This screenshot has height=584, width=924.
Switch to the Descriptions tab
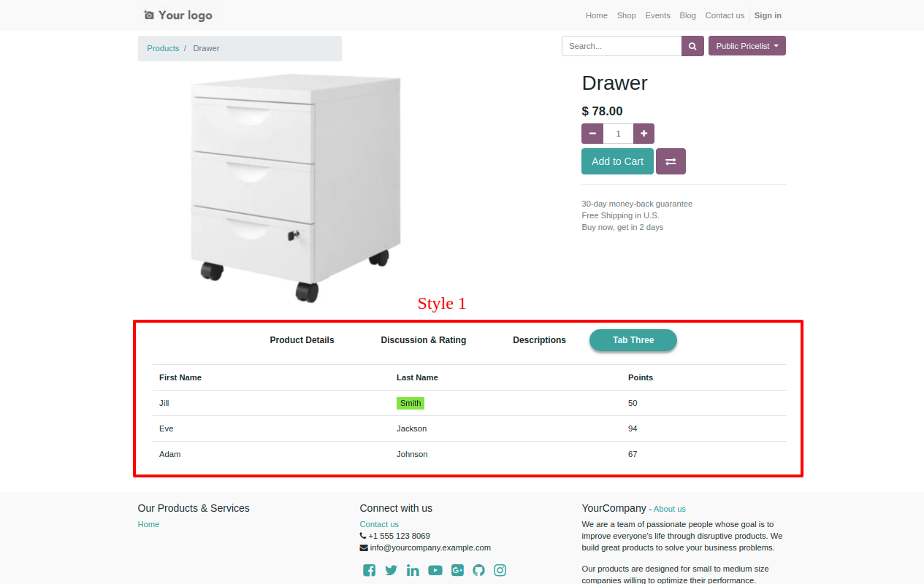pos(539,340)
